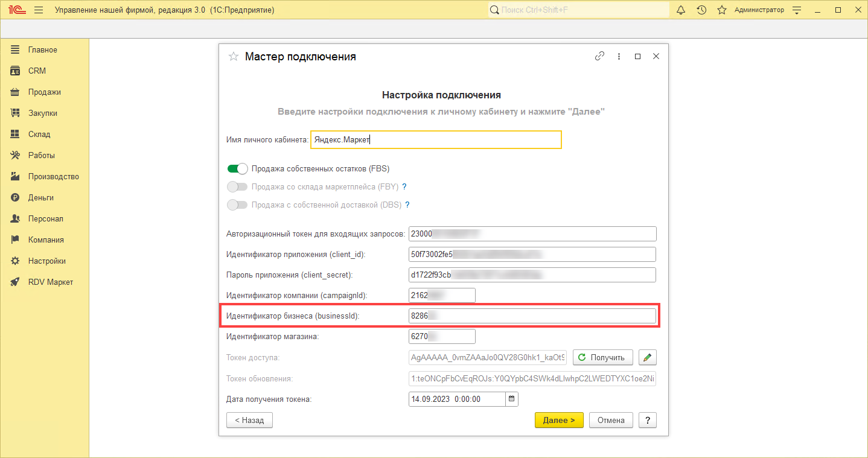Click the businessId input field
Screen dimensions: 868x458
coord(532,316)
